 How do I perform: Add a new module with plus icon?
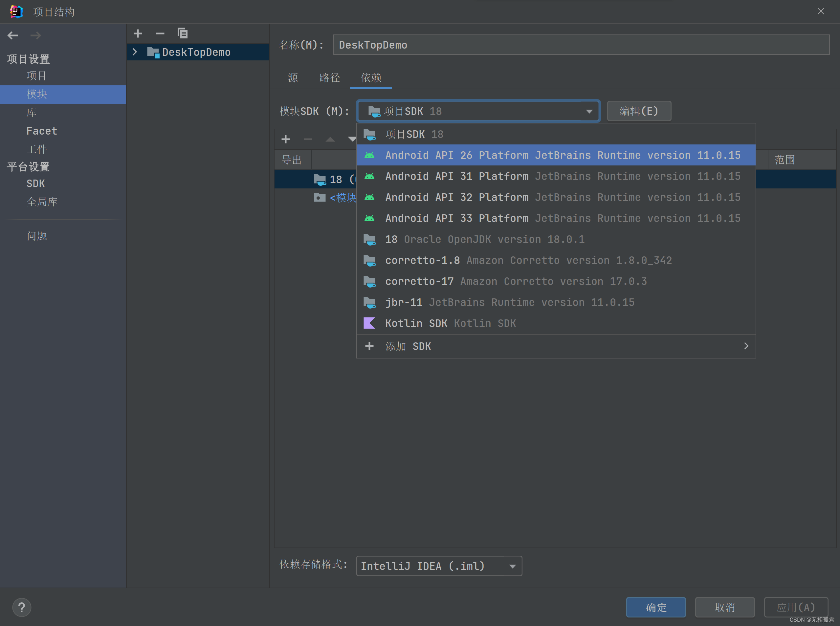click(138, 33)
